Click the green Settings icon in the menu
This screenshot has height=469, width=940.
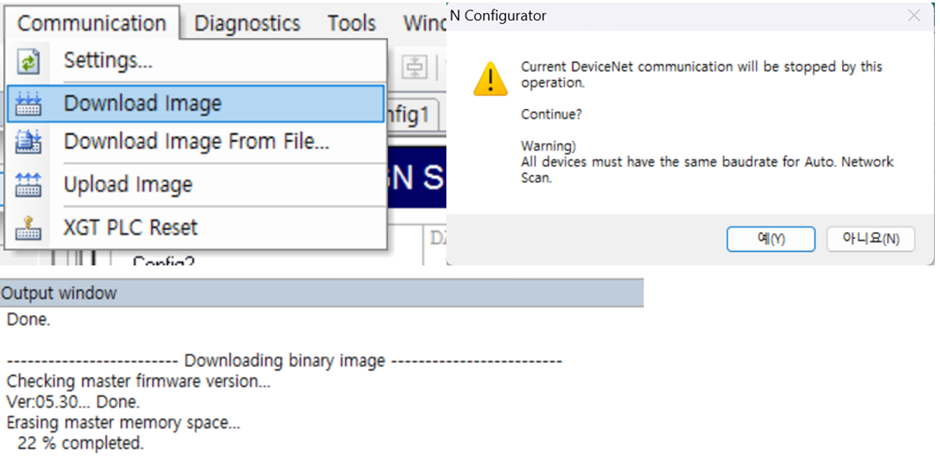click(x=28, y=61)
